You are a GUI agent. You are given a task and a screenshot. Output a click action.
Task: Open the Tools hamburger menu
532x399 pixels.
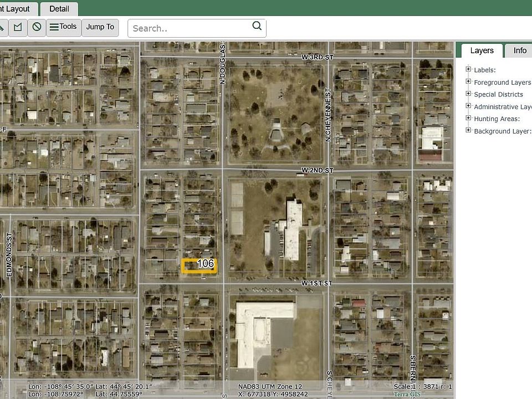[x=63, y=27]
